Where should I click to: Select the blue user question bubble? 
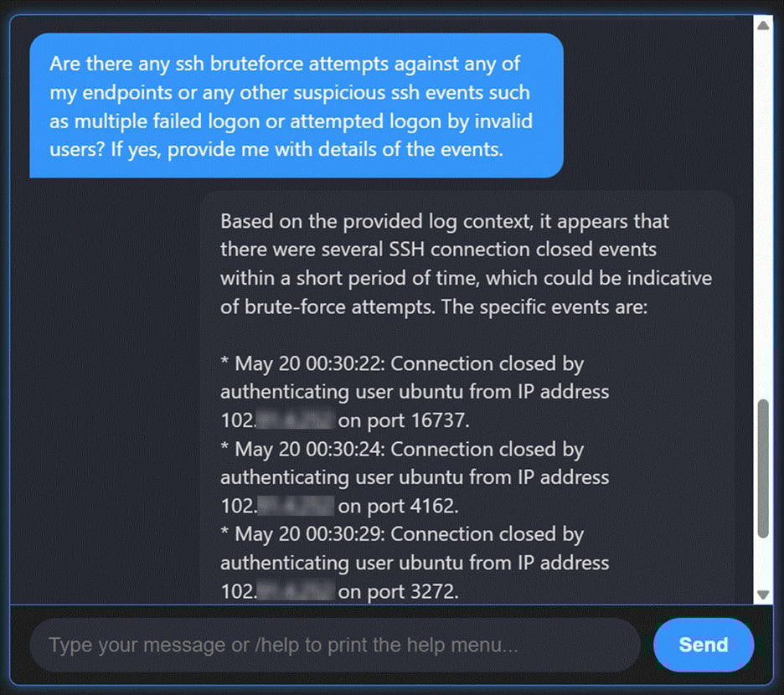click(x=296, y=105)
